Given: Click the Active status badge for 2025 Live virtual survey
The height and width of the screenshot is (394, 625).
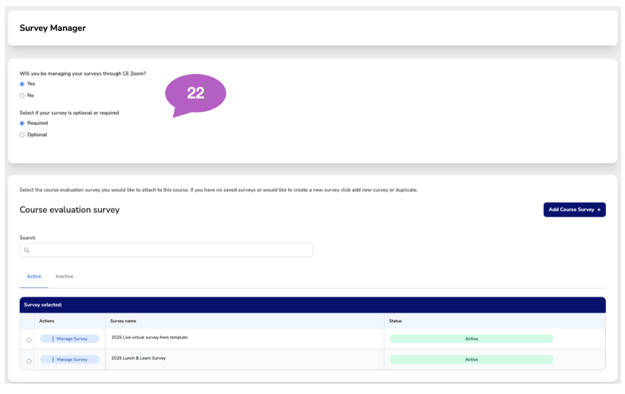Looking at the screenshot, I should point(471,339).
